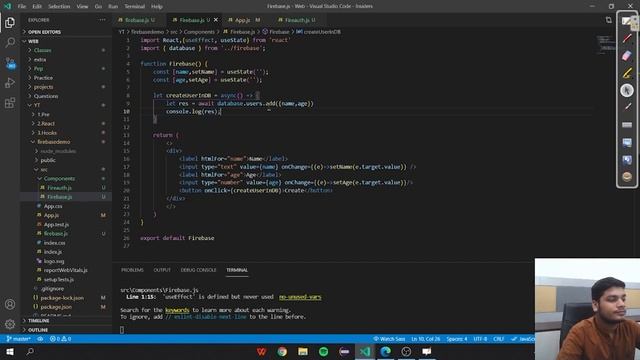Switch to the App.js editor tab
Screen dimensions: 640x360
(247, 20)
